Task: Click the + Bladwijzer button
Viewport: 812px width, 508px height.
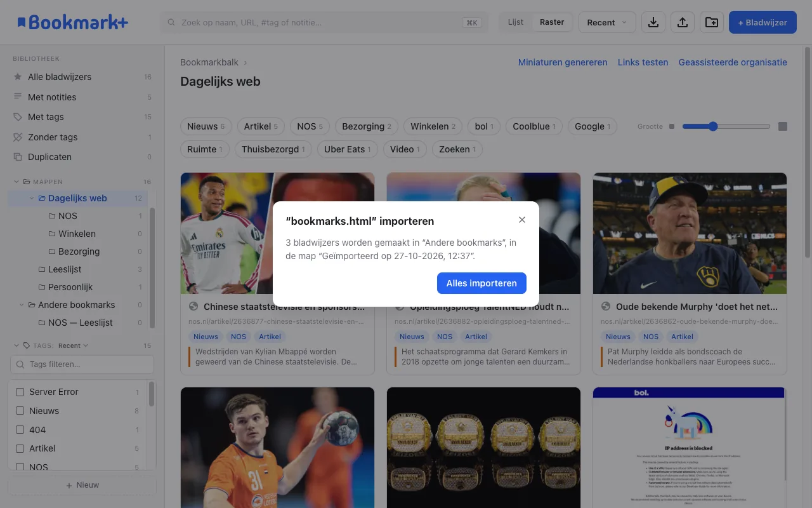Action: tap(763, 22)
